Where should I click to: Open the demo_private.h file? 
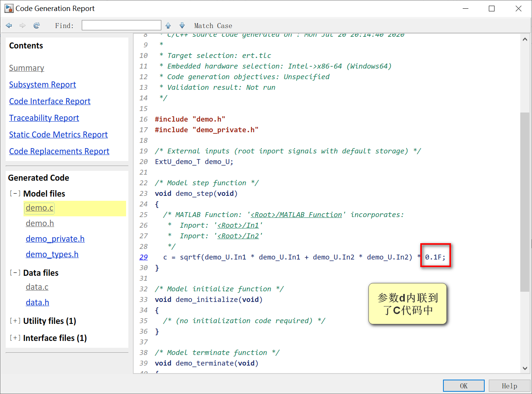coord(55,239)
